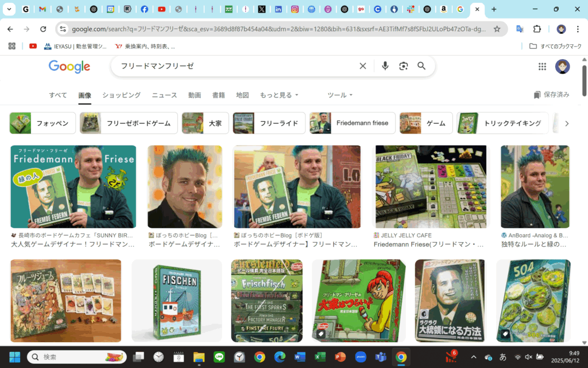Filter images by Friedemann friese chip
This screenshot has height=368, width=588.
[352, 123]
